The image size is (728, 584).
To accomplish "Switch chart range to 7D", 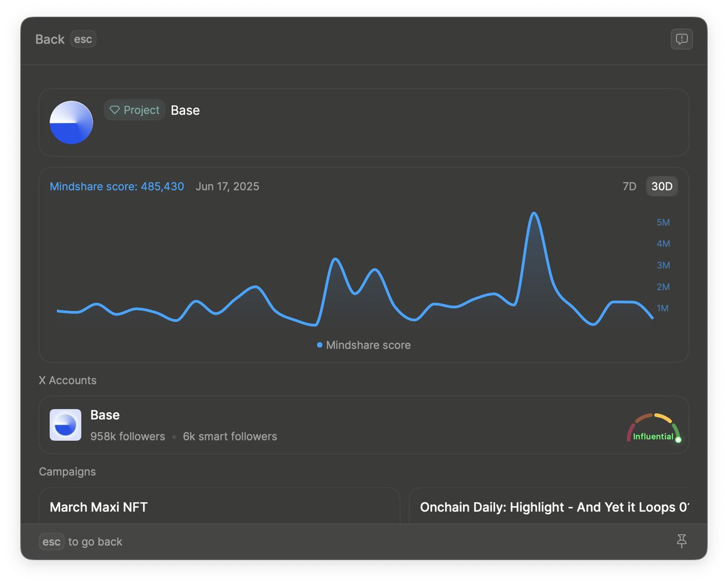I will pyautogui.click(x=630, y=186).
